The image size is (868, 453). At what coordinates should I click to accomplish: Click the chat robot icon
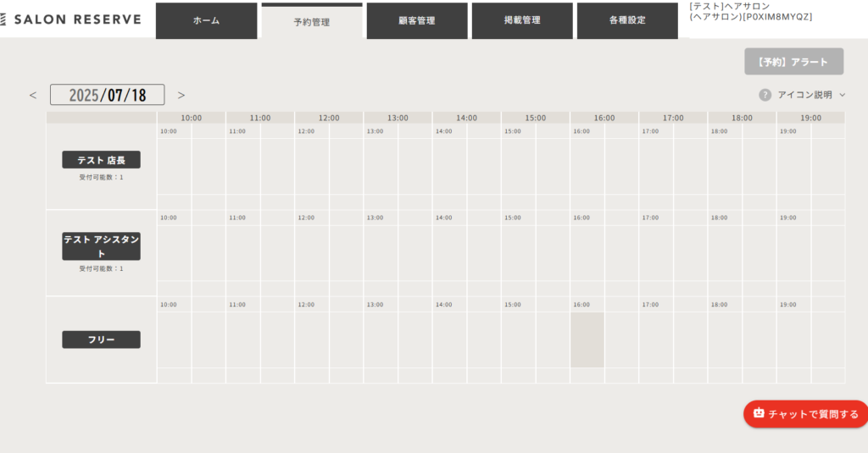pyautogui.click(x=759, y=414)
